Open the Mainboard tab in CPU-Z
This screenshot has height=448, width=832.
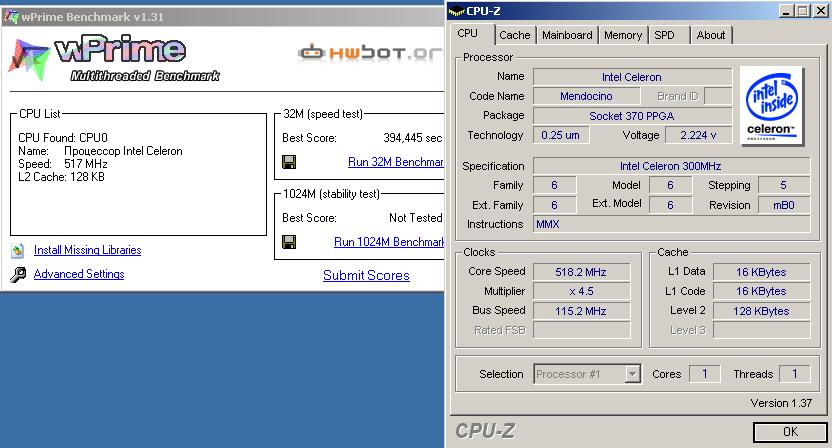point(567,35)
